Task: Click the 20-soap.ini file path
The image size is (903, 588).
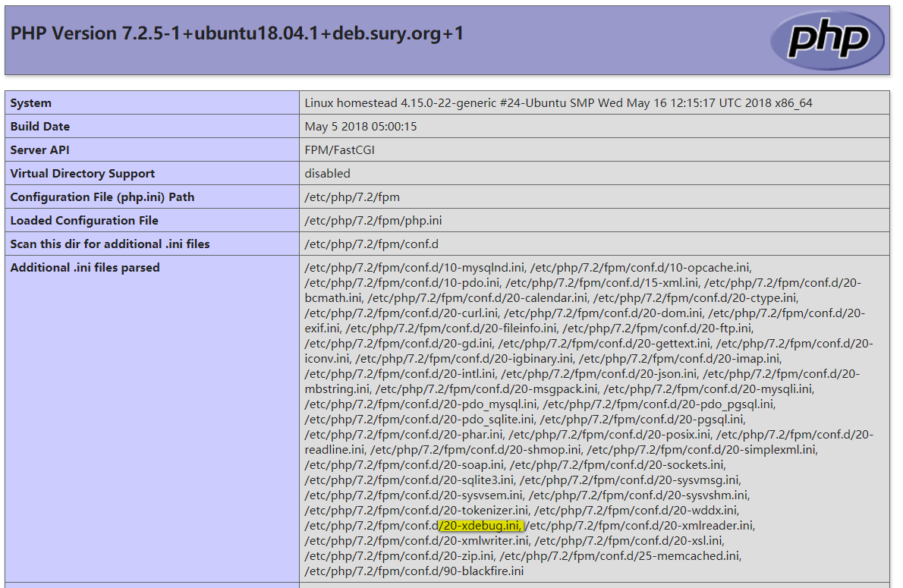Action: (404, 465)
